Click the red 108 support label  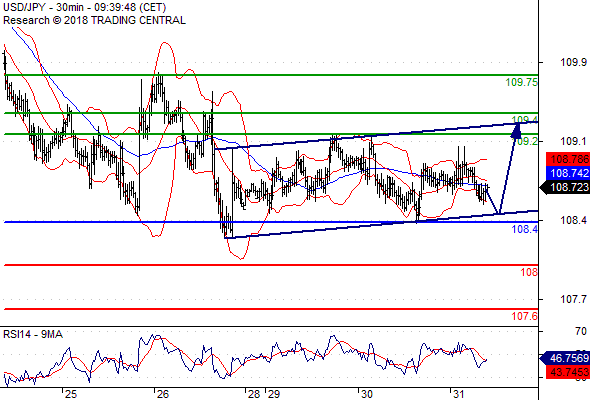(x=529, y=272)
